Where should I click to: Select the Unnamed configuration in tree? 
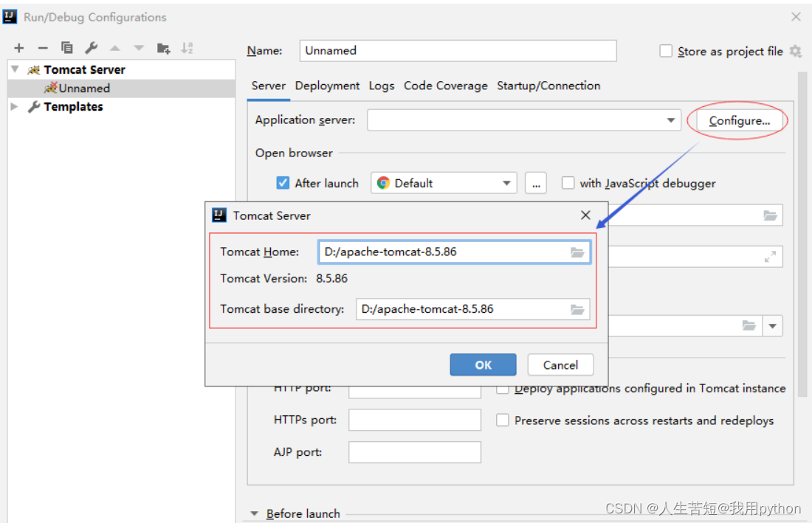[122, 89]
